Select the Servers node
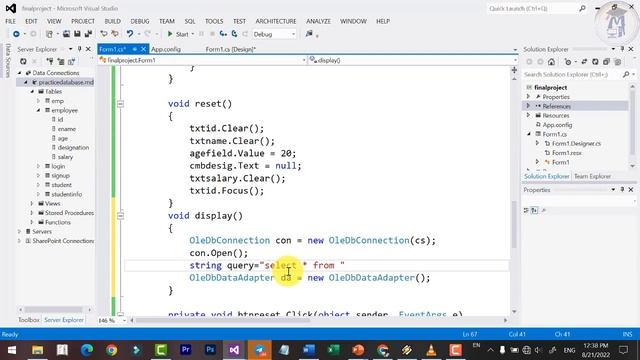640x360 pixels. pyautogui.click(x=42, y=231)
